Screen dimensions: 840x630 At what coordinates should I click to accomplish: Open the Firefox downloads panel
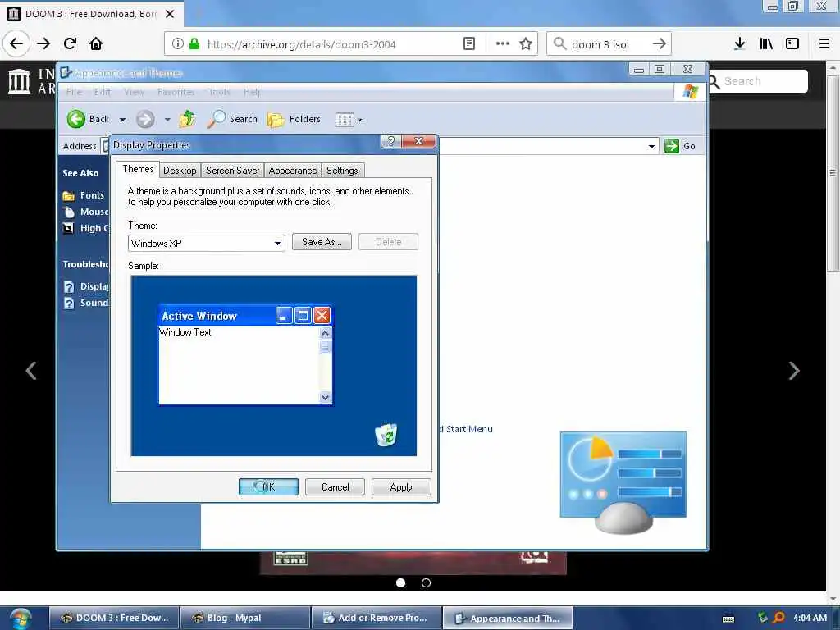click(x=739, y=44)
